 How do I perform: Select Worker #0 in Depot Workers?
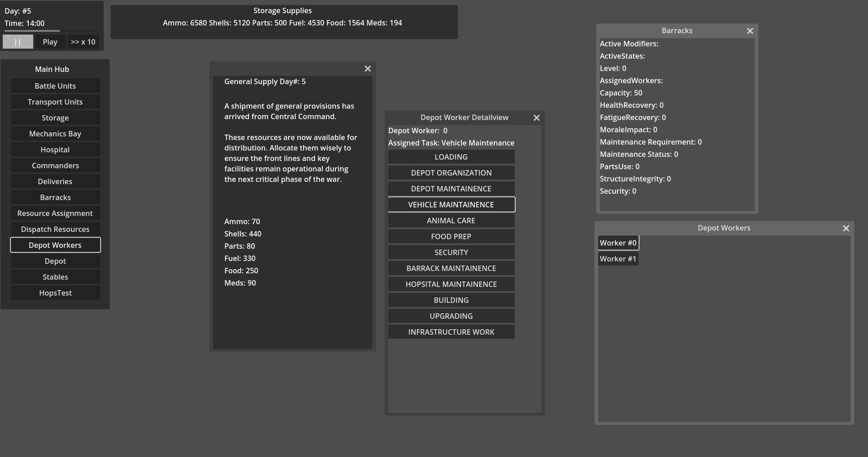coord(618,243)
